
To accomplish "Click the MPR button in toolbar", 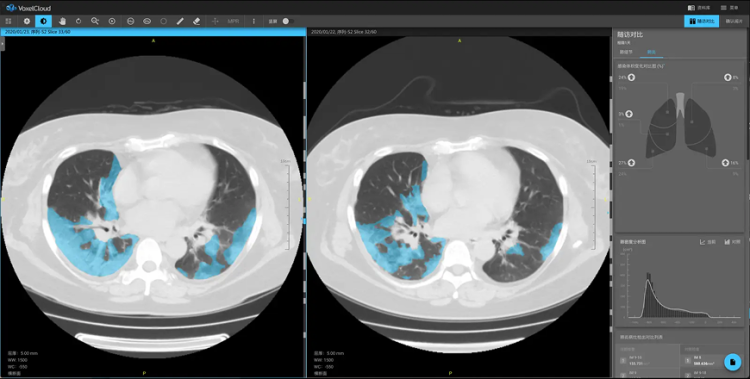I will 233,21.
